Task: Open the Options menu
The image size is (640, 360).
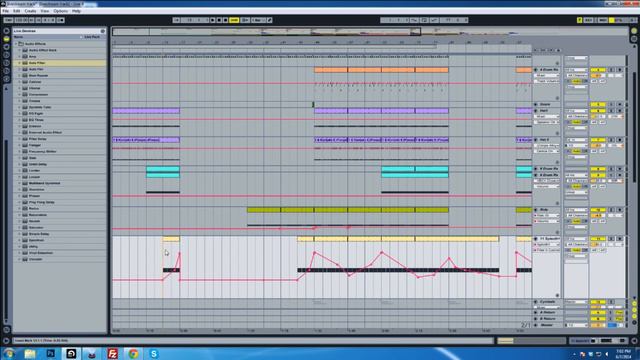Action: [61, 11]
